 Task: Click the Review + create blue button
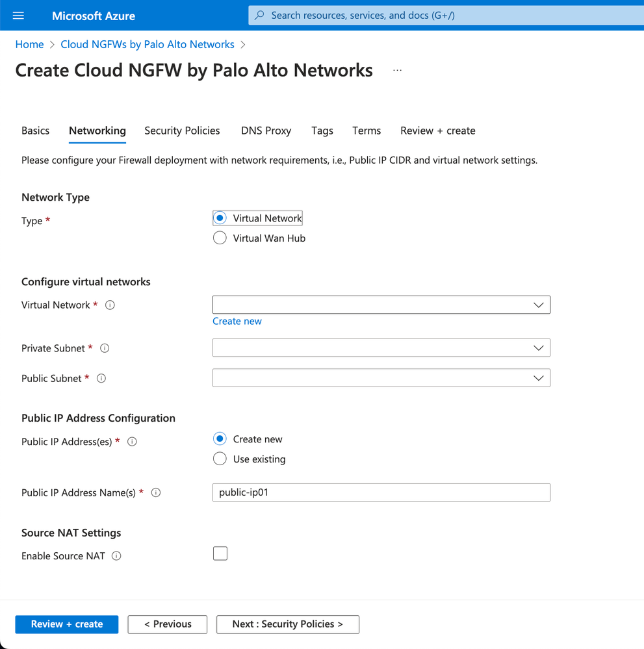tap(67, 624)
